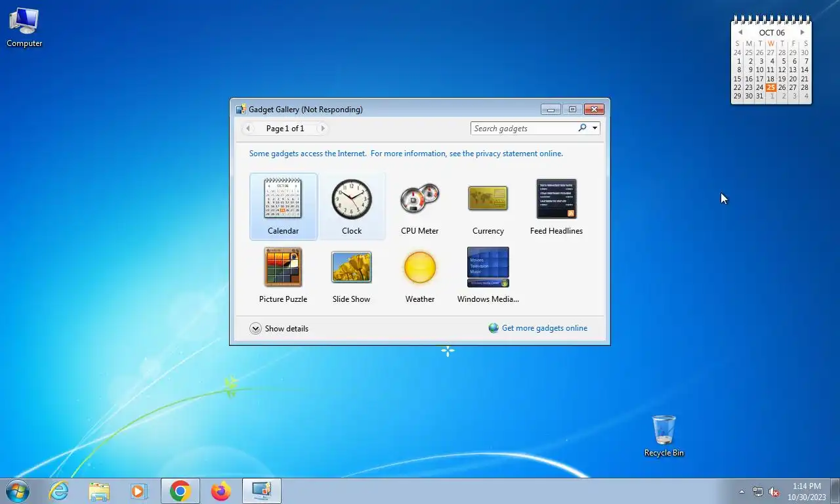Open Get more gadgets online link

(x=545, y=328)
